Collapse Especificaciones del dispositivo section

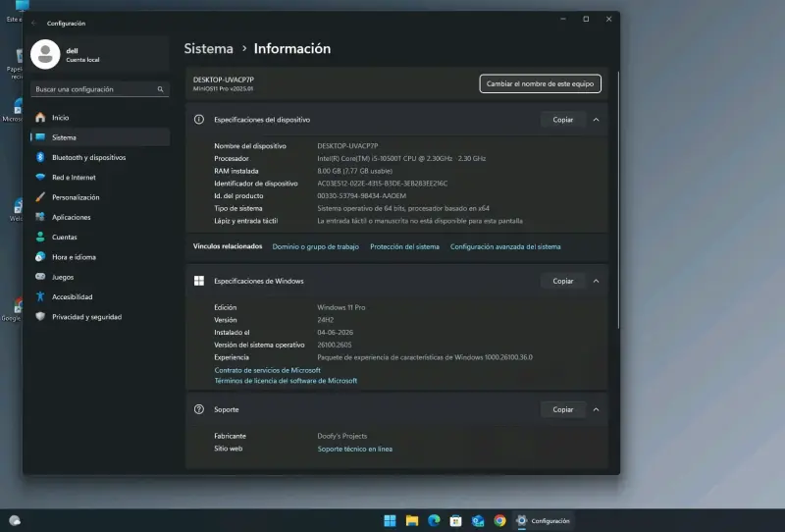596,120
